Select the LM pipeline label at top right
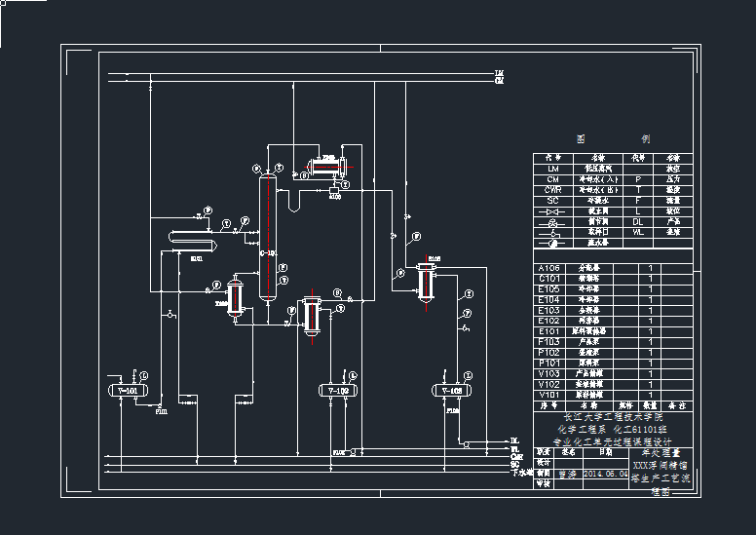Screen dimensions: 756x535 500,73
